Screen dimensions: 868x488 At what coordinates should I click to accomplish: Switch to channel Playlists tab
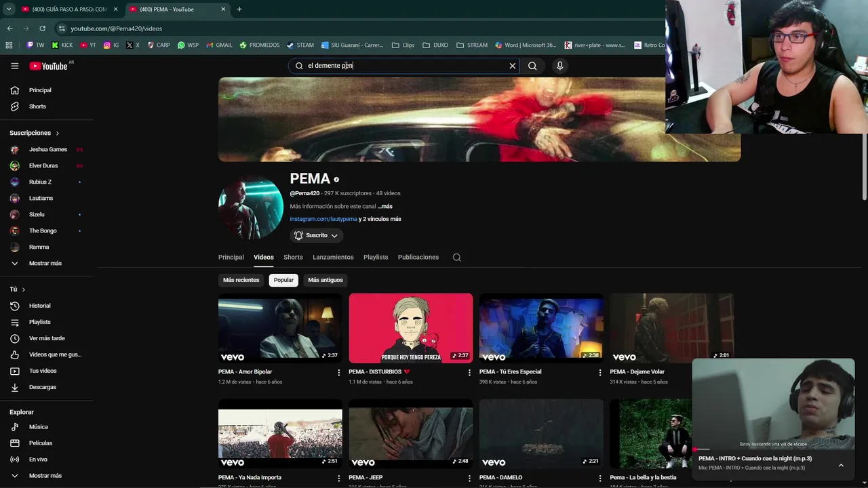point(376,258)
